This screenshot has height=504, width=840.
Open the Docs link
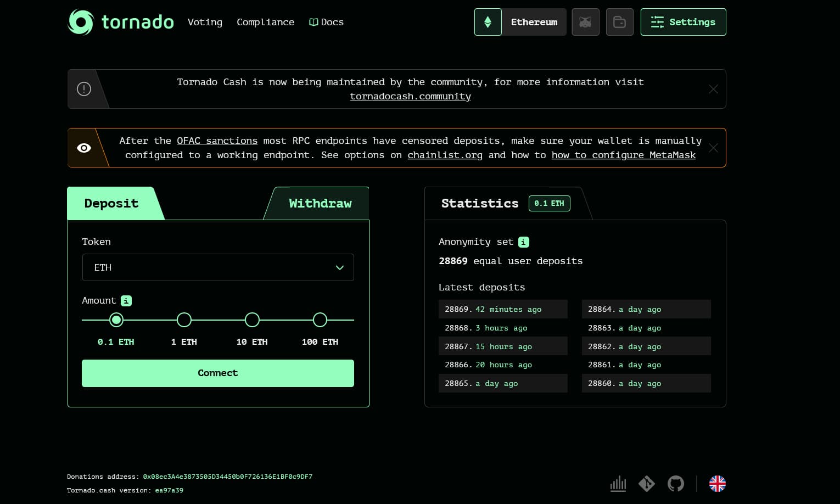tap(327, 22)
